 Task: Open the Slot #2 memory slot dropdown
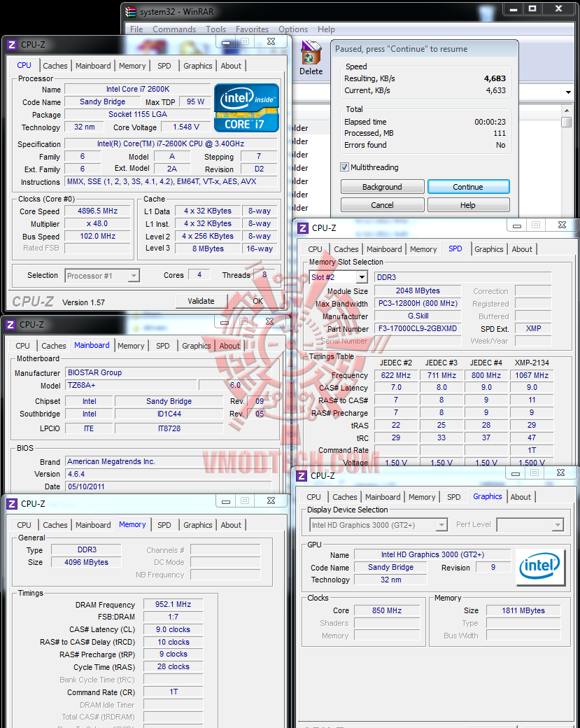(x=362, y=277)
